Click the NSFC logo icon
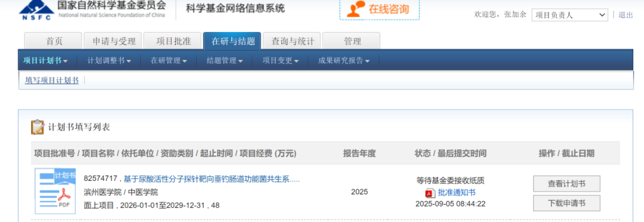The image size is (644, 222). [x=36, y=10]
